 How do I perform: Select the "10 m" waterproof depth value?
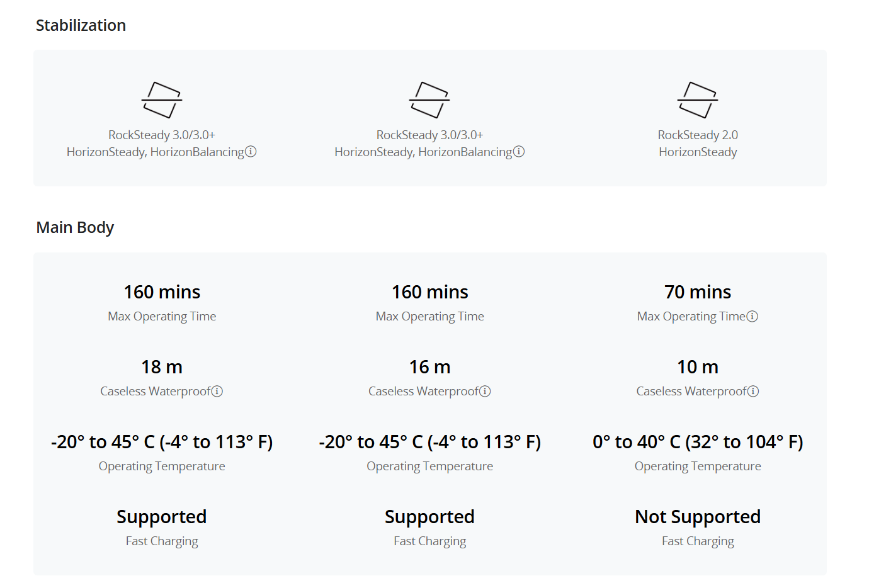point(698,367)
